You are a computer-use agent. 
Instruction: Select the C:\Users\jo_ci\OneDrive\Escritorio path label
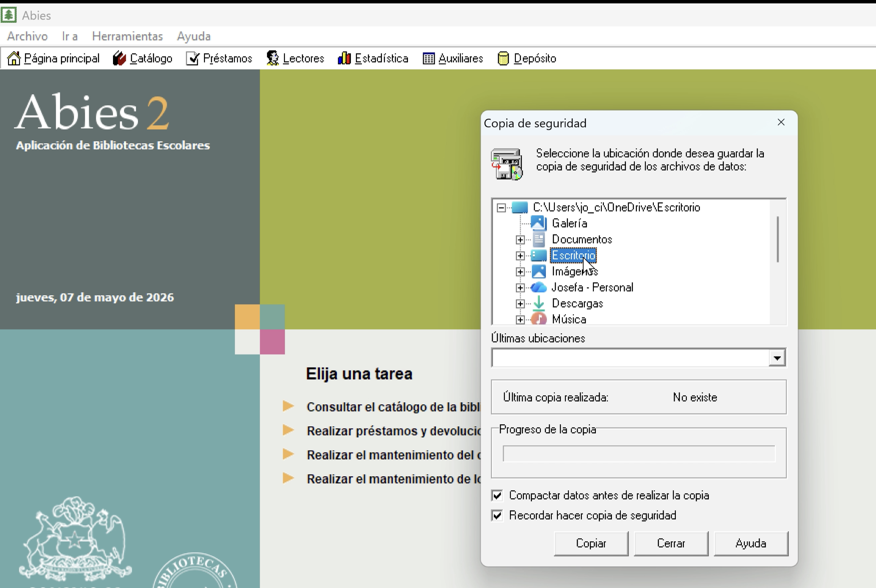coord(617,207)
